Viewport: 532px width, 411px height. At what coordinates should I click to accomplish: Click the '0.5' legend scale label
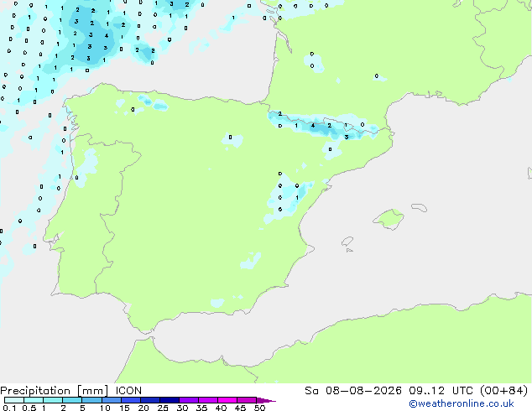click(29, 408)
